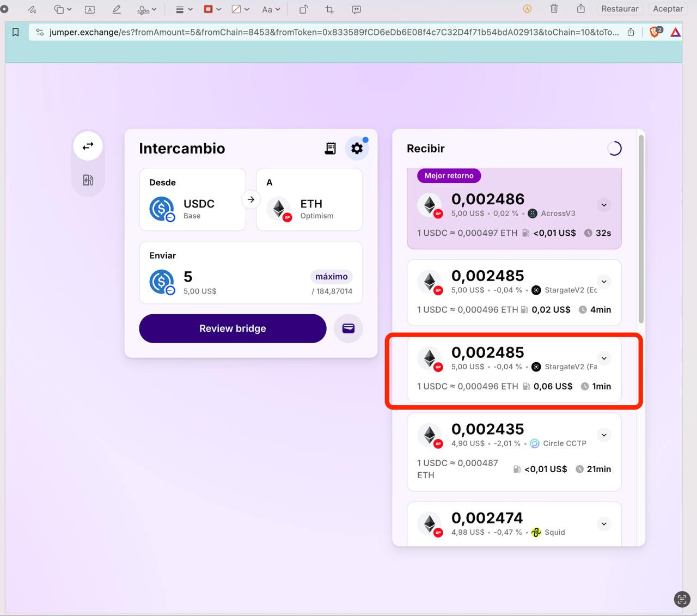
Task: Select the Circle CCTP 0,002435 route card
Action: (x=514, y=452)
